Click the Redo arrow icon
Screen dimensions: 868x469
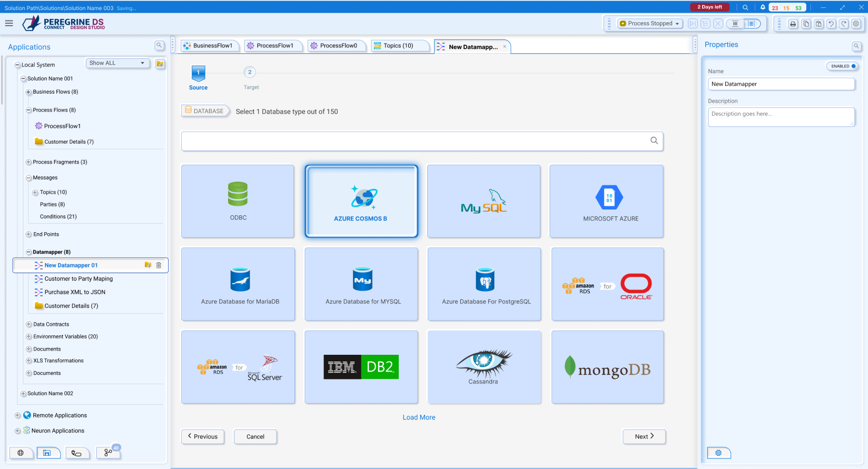(x=844, y=24)
